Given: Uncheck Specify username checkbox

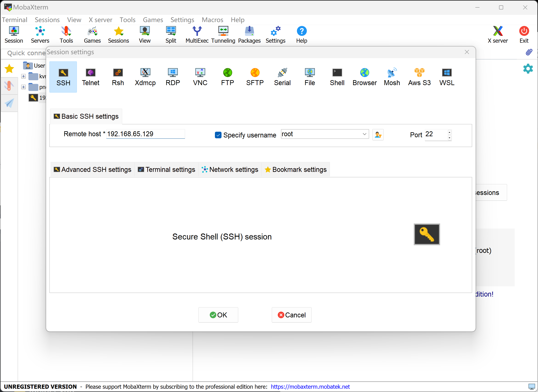Looking at the screenshot, I should click(218, 135).
